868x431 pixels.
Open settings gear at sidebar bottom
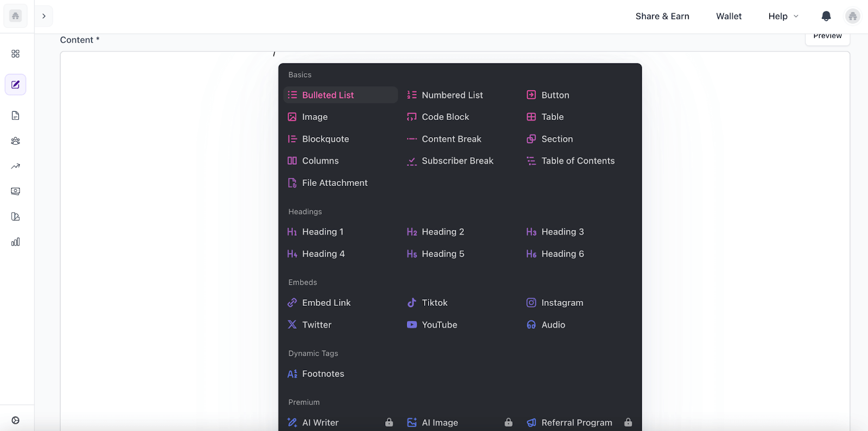pyautogui.click(x=15, y=420)
